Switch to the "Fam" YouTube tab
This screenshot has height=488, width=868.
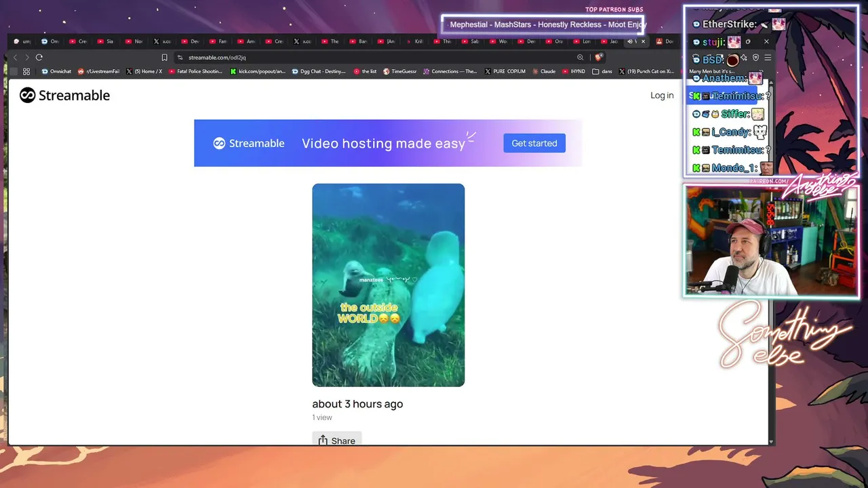(x=218, y=41)
